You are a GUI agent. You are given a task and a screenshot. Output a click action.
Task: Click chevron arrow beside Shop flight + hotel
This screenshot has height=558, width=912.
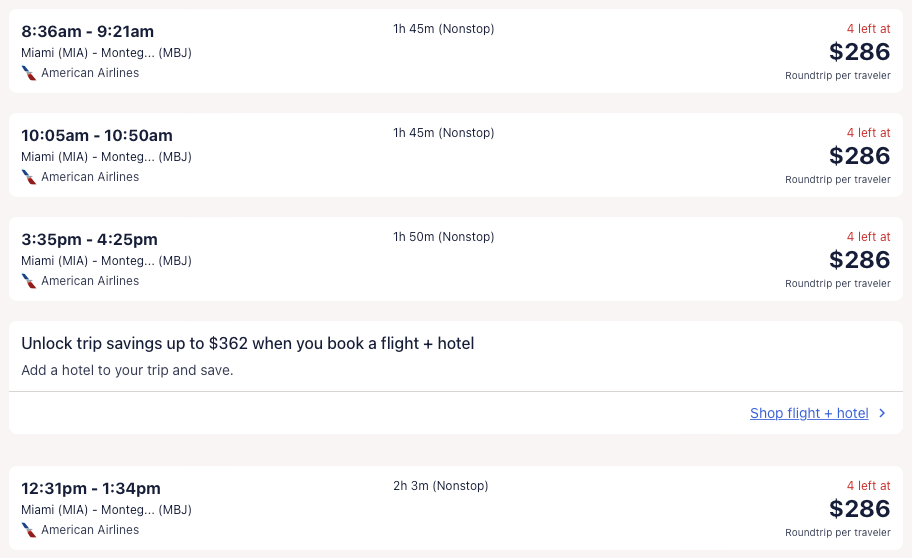coord(882,413)
